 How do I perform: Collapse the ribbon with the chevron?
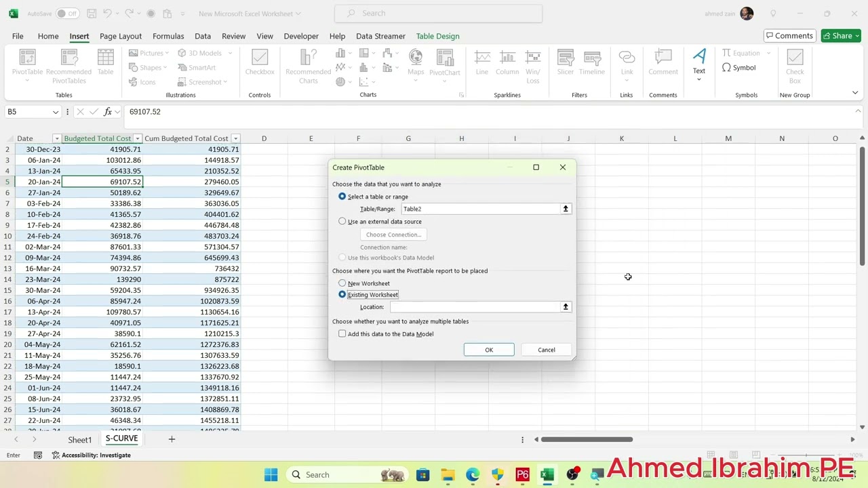855,93
